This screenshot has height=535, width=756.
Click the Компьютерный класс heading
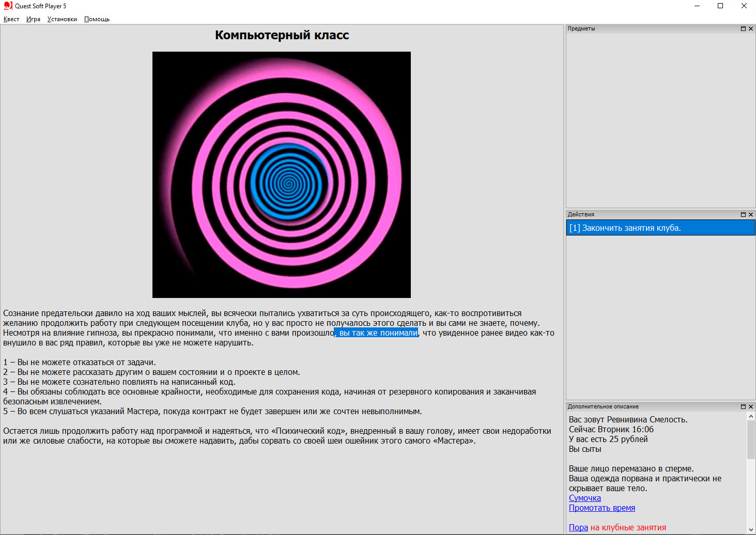point(282,35)
